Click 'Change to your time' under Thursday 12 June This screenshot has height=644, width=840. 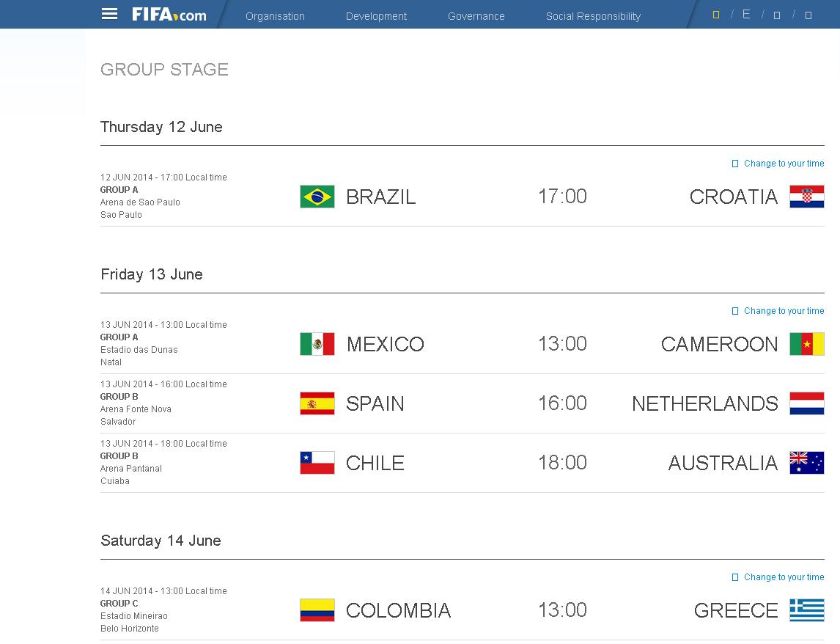784,164
